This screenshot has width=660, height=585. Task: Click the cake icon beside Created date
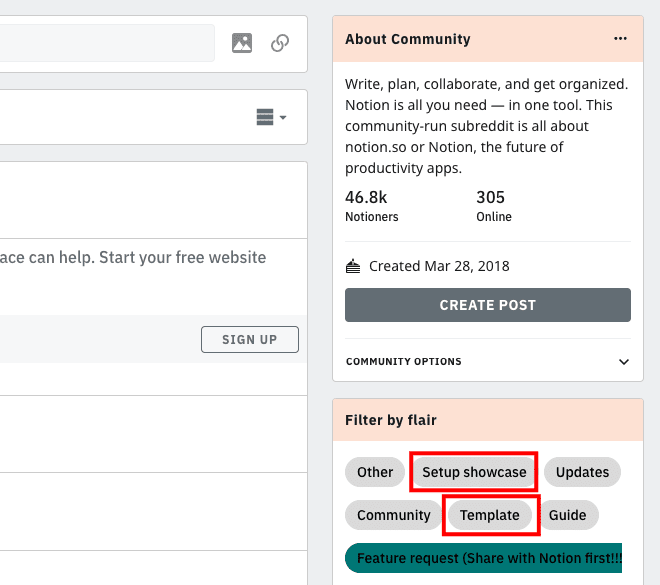pyautogui.click(x=353, y=266)
